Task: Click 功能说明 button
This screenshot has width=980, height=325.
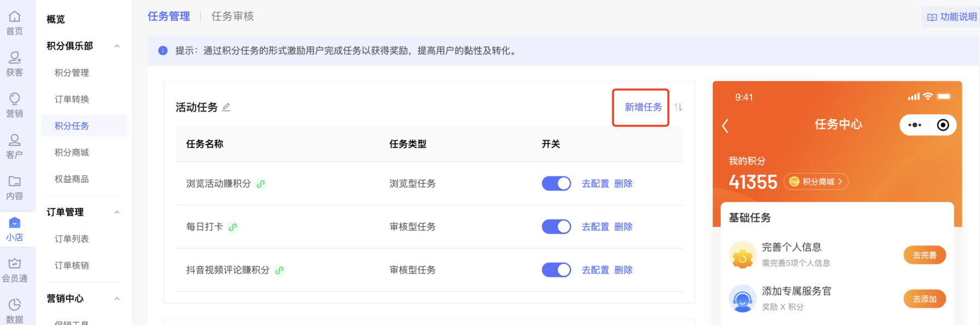Action: 952,17
